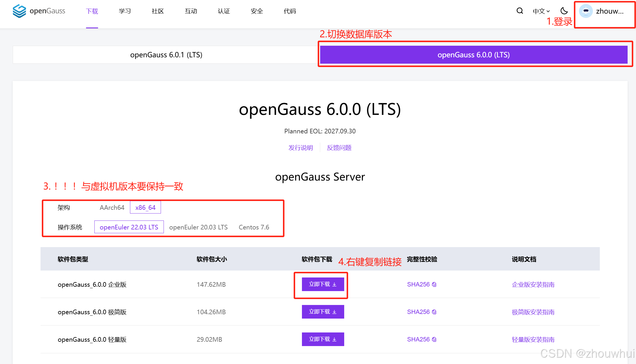
Task: Download openGauss_6.0.0 轻量版 package
Action: [x=323, y=339]
